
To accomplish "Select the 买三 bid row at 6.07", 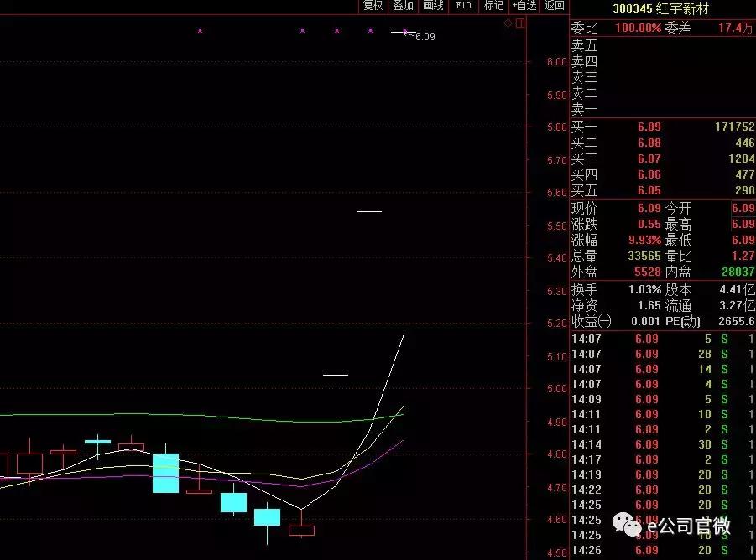I will (x=663, y=159).
